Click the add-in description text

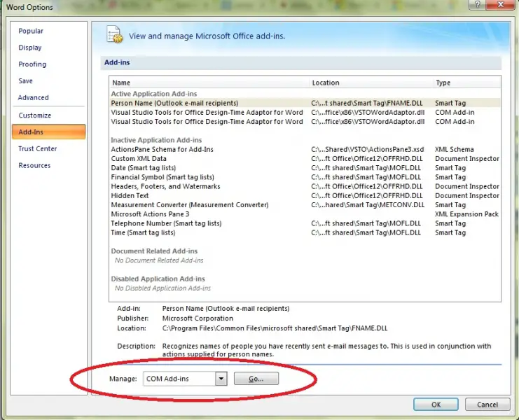326,350
